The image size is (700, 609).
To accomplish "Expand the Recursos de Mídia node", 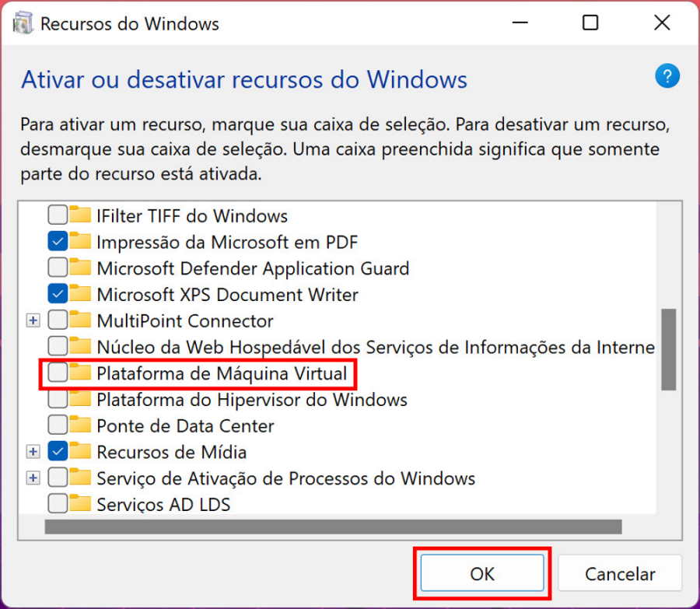I will click(33, 452).
